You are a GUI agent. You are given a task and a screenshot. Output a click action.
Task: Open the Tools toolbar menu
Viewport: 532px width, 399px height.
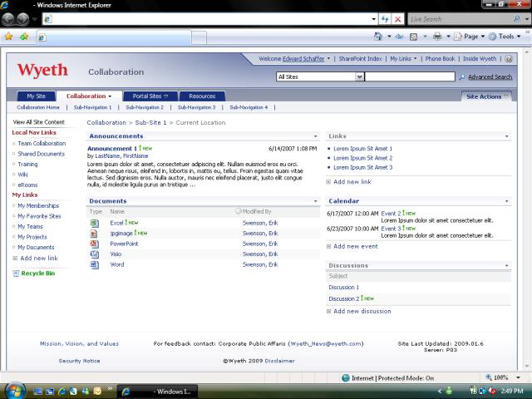pyautogui.click(x=505, y=37)
